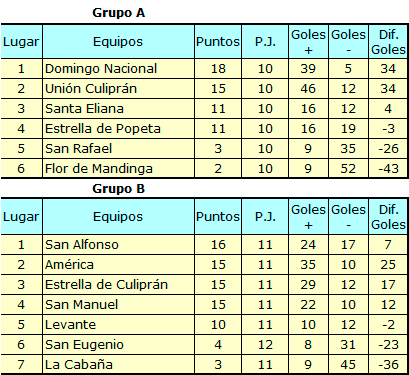Click the Puntos header in Grupo A
This screenshot has width=409, height=375.
(218, 42)
